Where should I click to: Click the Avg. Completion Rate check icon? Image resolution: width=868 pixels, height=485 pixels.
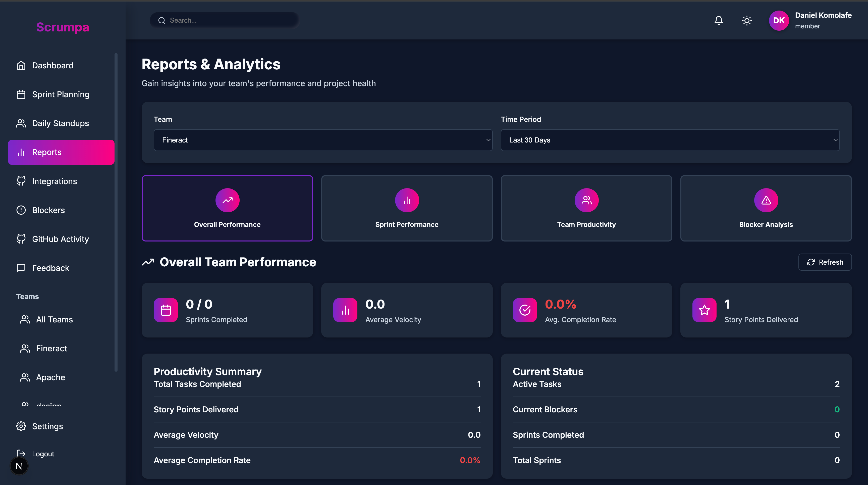tap(525, 310)
